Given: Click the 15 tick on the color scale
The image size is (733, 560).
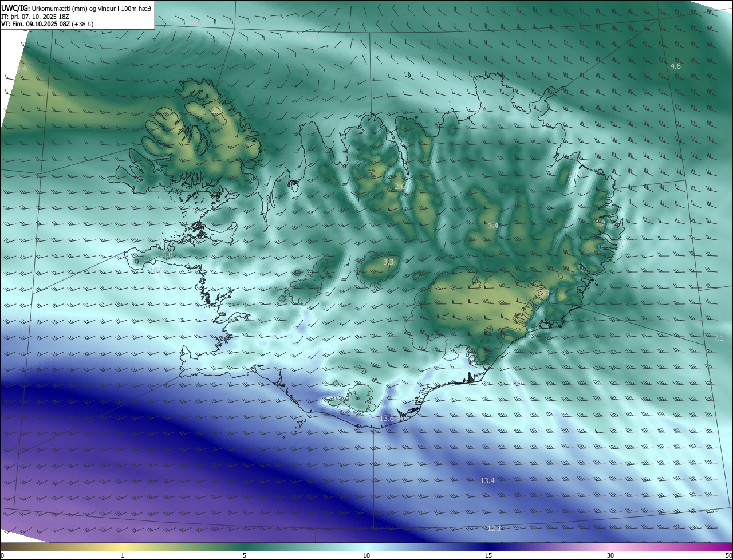Looking at the screenshot, I should (x=488, y=556).
